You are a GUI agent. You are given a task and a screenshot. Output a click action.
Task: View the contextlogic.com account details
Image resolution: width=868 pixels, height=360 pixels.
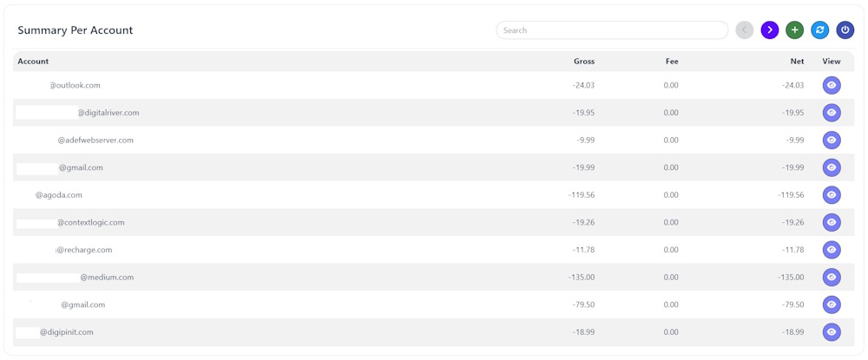point(832,222)
